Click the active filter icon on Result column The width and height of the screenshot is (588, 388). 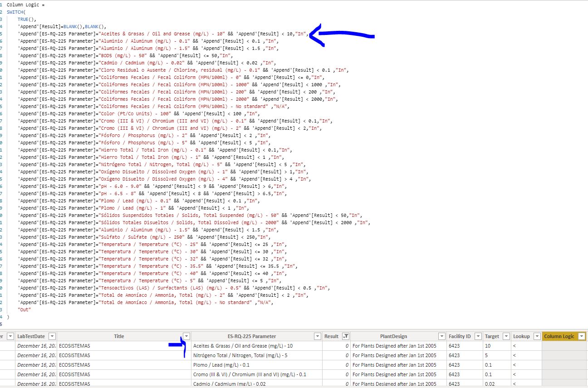click(346, 336)
